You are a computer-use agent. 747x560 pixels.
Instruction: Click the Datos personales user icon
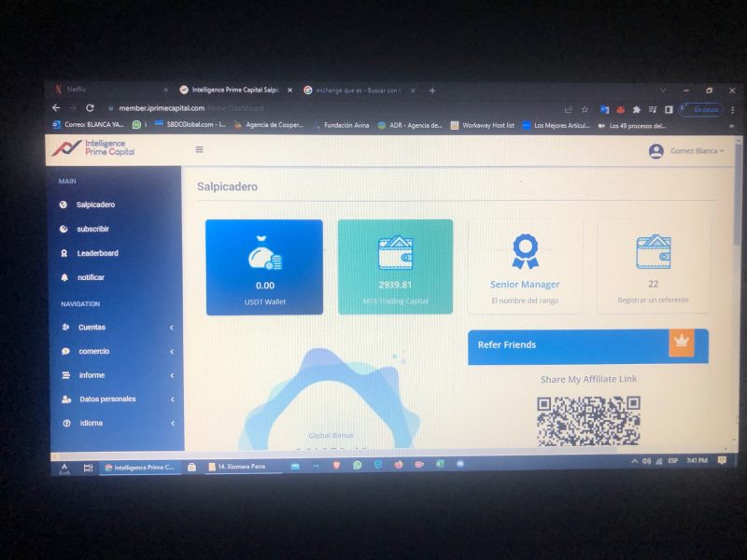click(66, 399)
